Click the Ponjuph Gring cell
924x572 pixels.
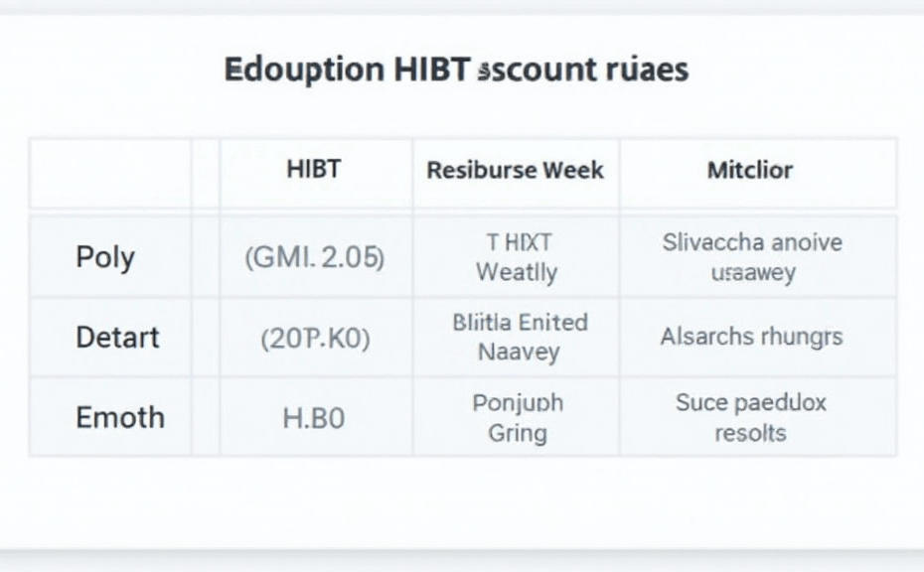(518, 417)
